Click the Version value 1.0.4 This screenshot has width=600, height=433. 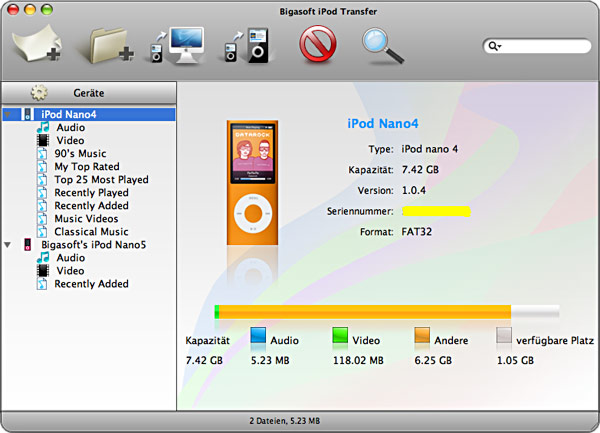(x=414, y=190)
